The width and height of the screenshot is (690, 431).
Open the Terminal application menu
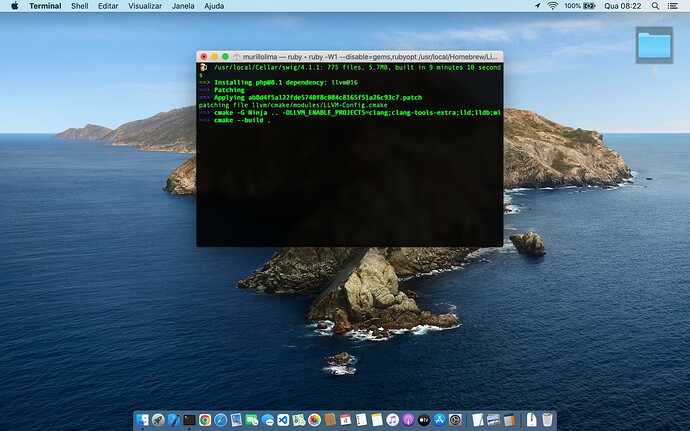[x=45, y=6]
